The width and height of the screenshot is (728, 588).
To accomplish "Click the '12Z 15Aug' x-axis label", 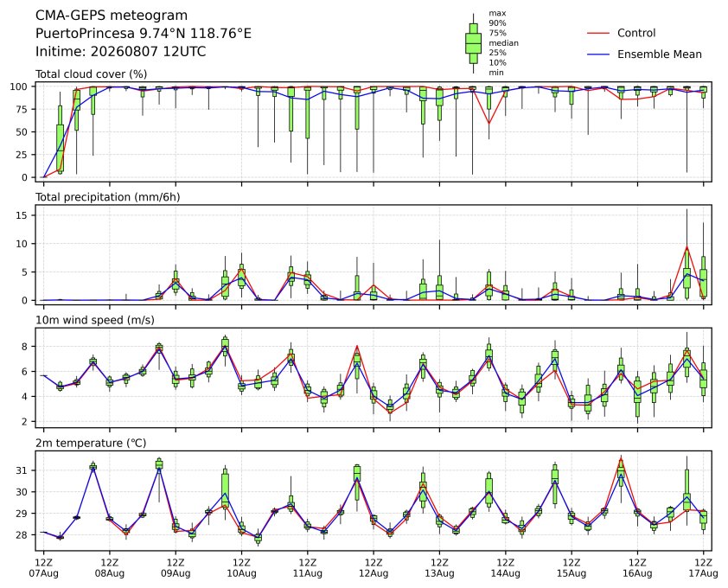I will pyautogui.click(x=571, y=568).
